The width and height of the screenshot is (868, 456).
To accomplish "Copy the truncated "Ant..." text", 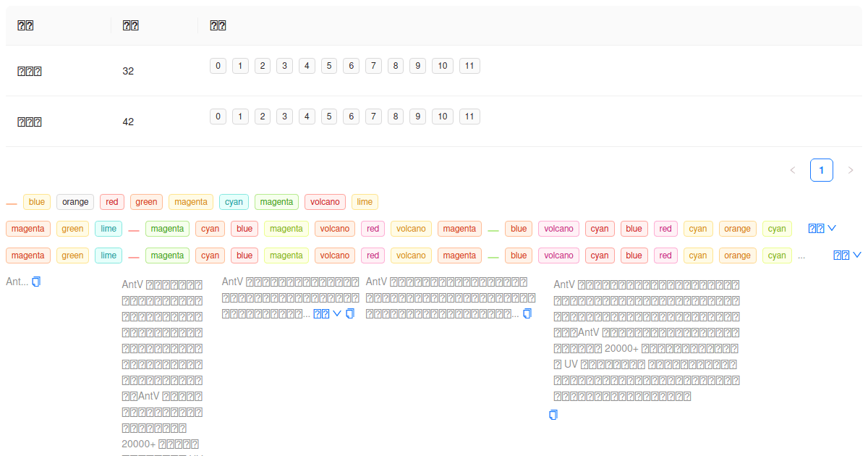I will coord(36,282).
